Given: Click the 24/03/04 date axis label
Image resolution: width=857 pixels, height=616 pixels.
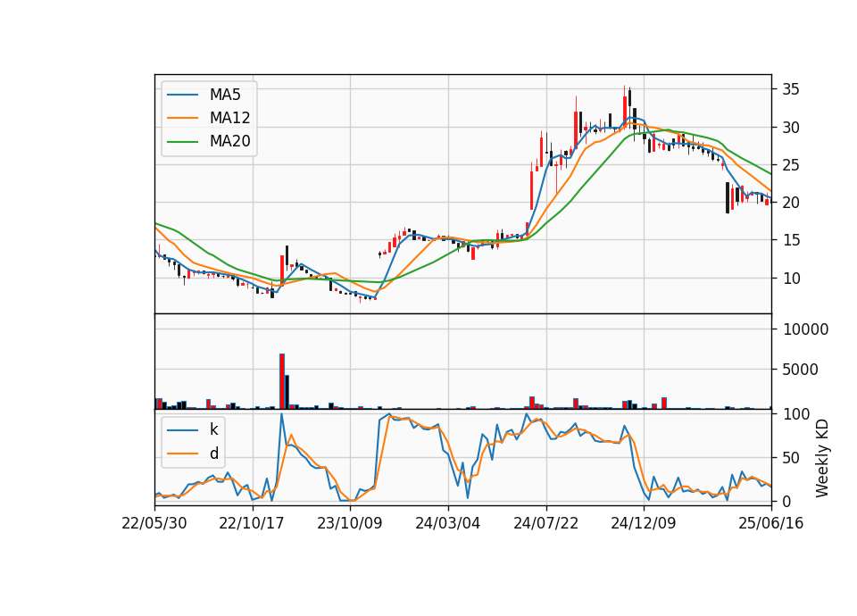Looking at the screenshot, I should click(x=447, y=523).
